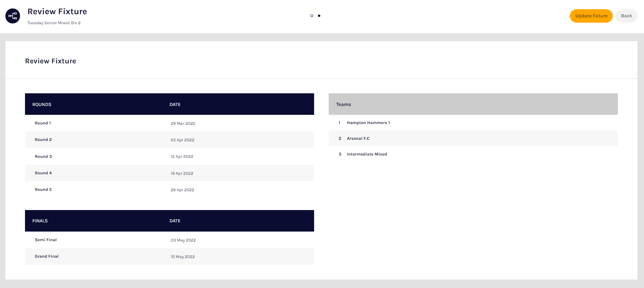The height and width of the screenshot is (288, 644).
Task: Choose Round 5 in the list
Action: 43,190
